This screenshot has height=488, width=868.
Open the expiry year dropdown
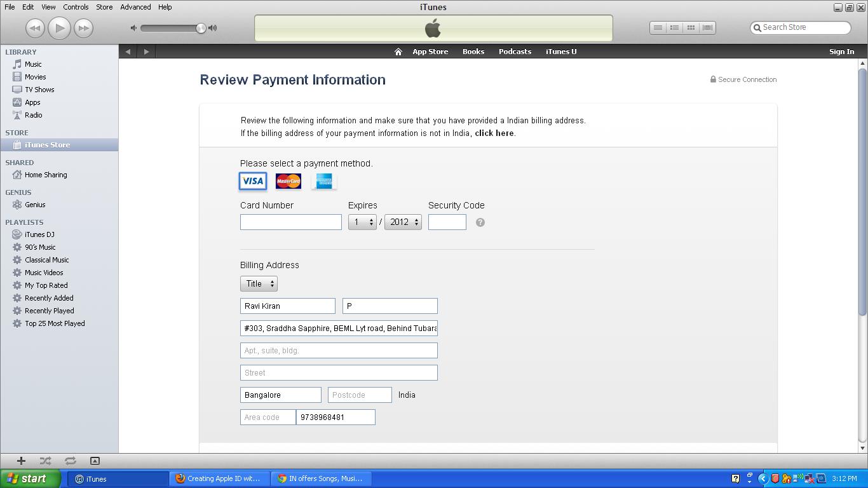tap(403, 222)
